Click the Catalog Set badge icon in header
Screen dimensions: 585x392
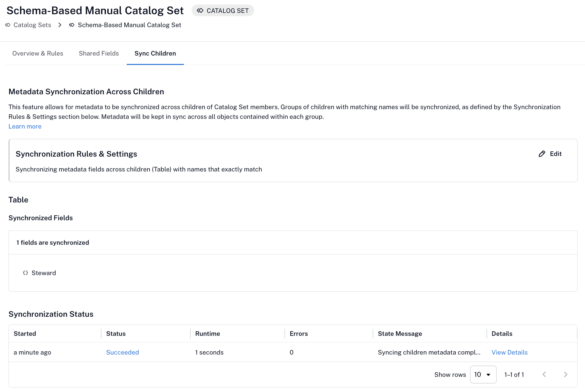[200, 11]
